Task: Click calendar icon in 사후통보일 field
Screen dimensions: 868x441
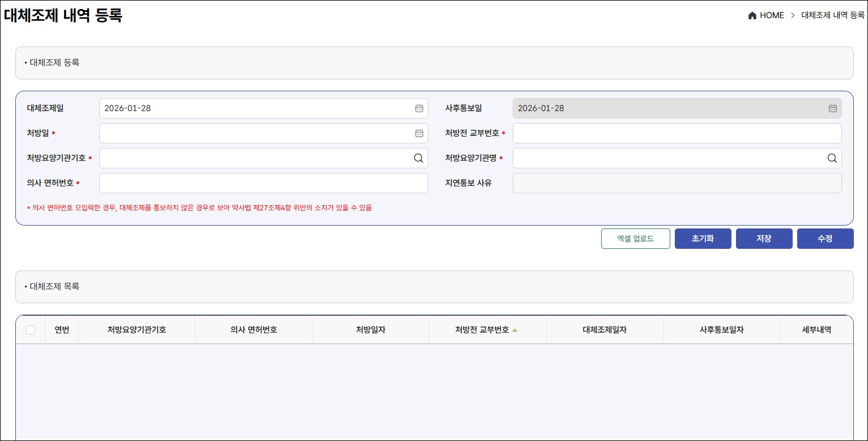Action: coord(832,108)
